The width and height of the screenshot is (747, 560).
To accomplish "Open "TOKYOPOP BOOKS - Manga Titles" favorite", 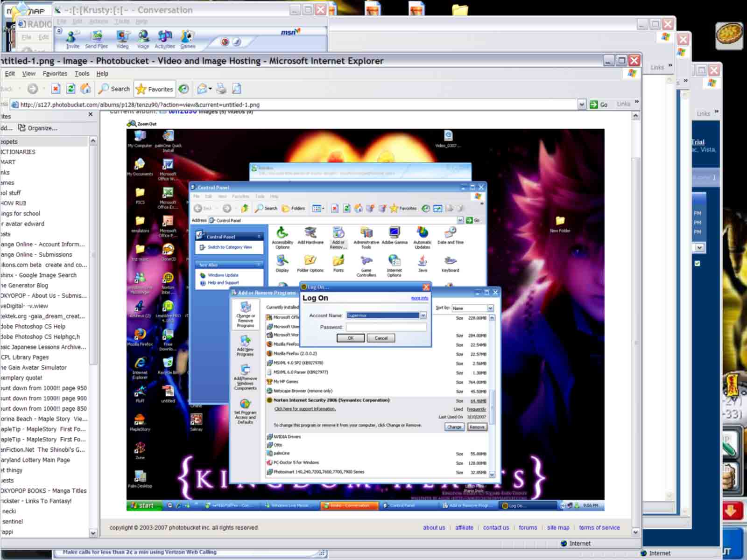I will point(43,491).
